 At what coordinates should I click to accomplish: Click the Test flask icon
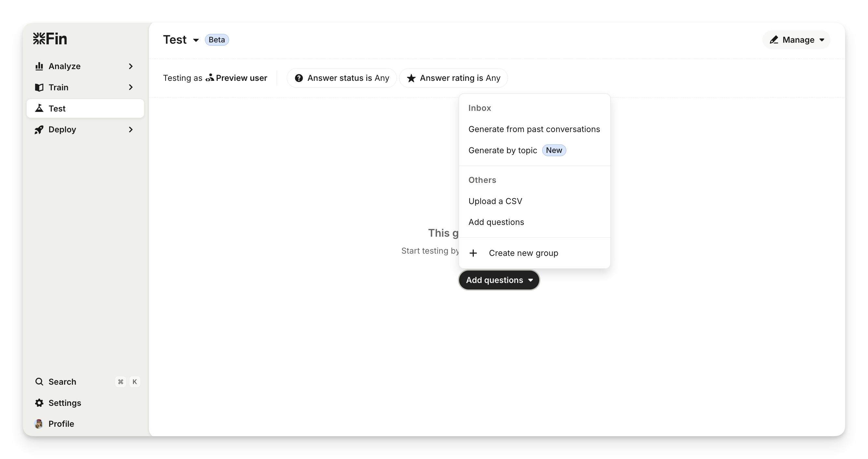pos(39,108)
